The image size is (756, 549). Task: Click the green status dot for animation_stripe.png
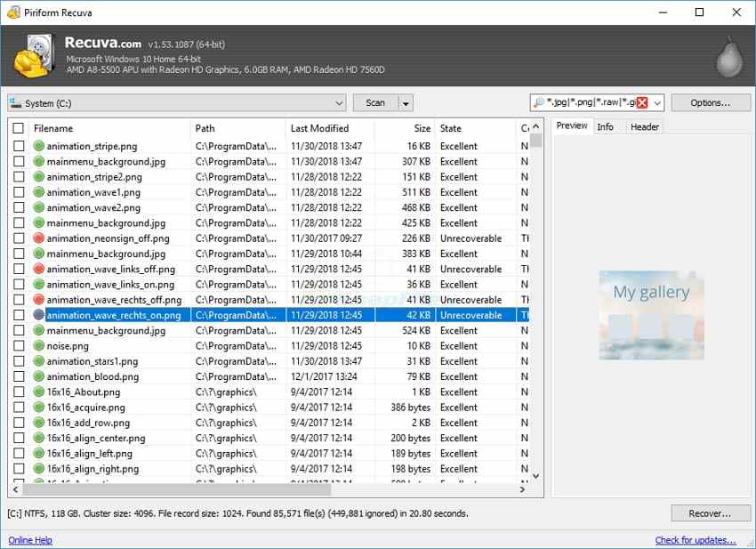38,146
